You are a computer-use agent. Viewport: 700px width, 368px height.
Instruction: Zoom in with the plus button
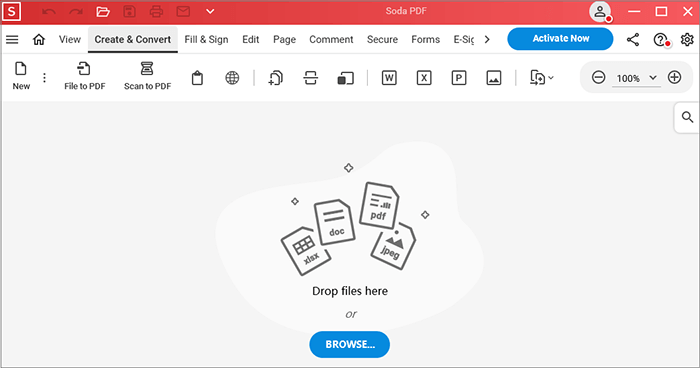point(675,78)
